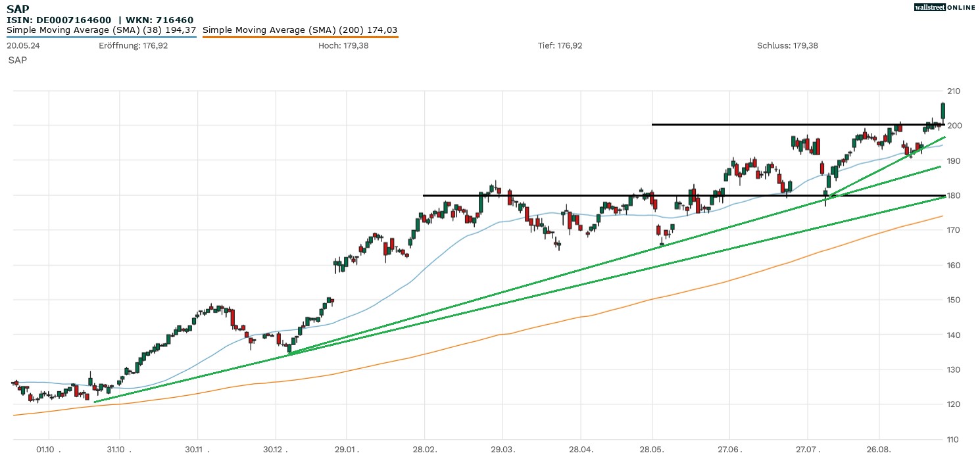980x453 pixels.
Task: Click the ISIN and WKN identifier line
Action: pyautogui.click(x=100, y=20)
